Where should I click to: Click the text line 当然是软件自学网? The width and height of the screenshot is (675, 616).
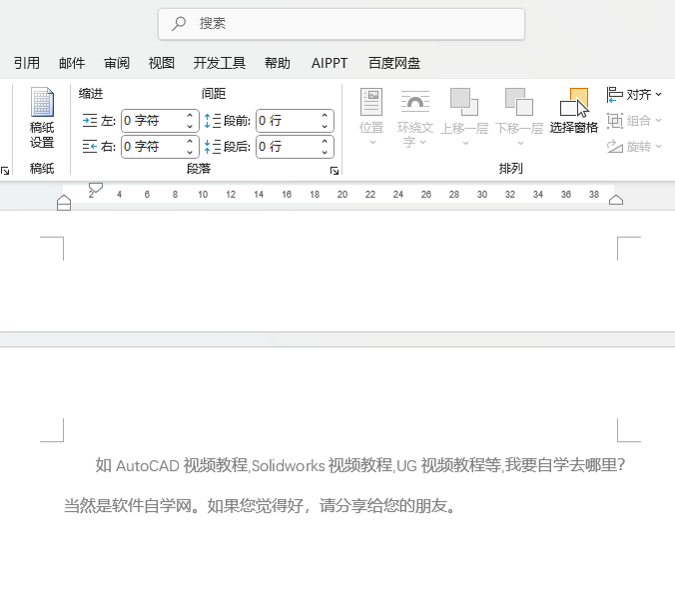[260, 505]
